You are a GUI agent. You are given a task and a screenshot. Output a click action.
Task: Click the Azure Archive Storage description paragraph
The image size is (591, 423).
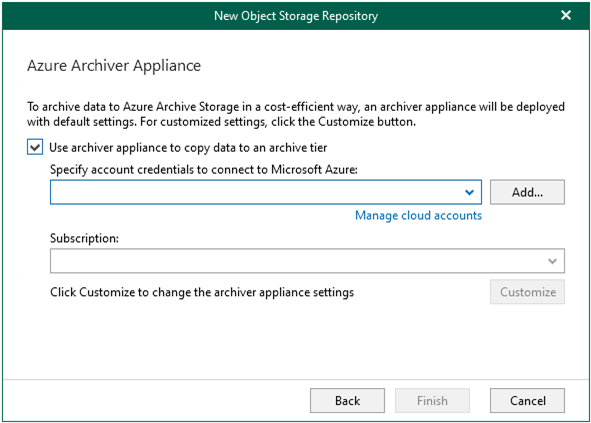pyautogui.click(x=296, y=114)
